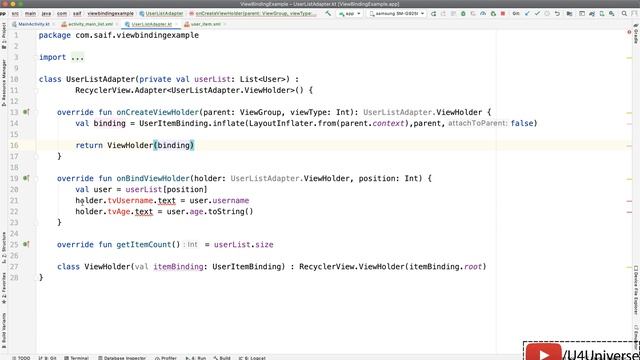The image size is (640, 360).
Task: Open the Resource Manager tool window
Action: point(4,83)
